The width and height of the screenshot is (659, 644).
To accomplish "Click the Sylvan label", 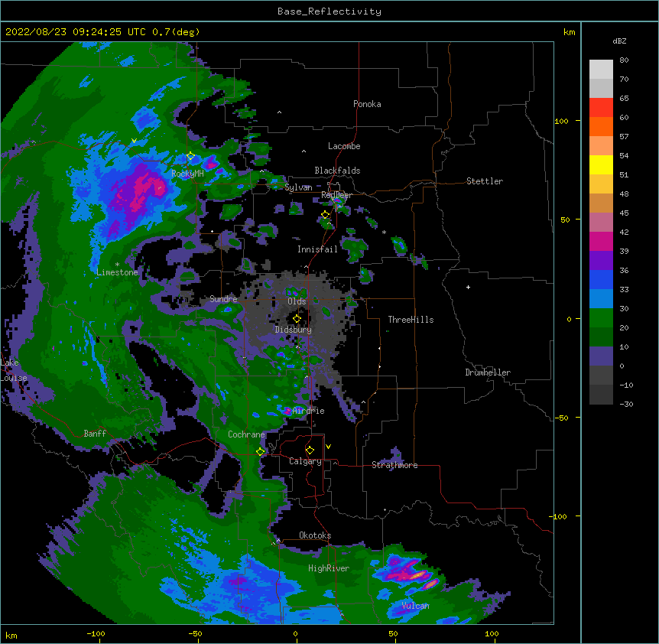I will [x=298, y=187].
